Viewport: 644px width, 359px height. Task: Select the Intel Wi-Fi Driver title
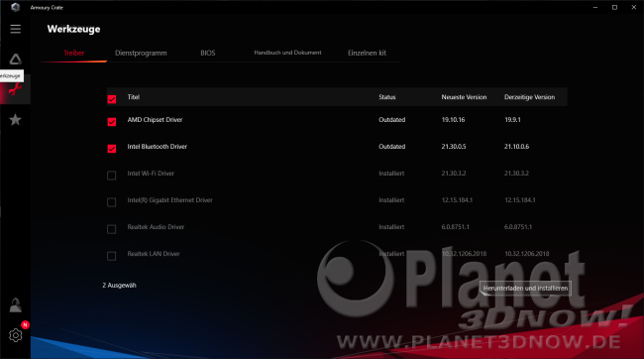151,174
